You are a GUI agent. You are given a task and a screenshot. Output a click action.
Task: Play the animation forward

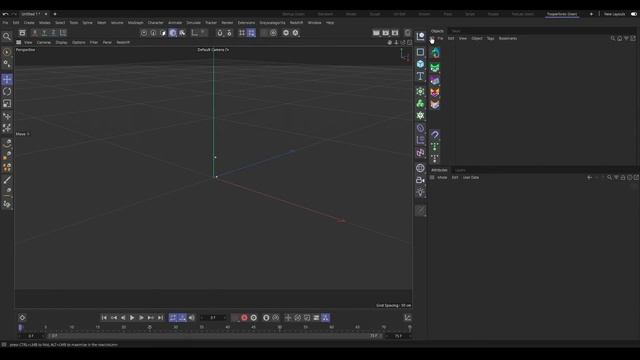(132, 318)
